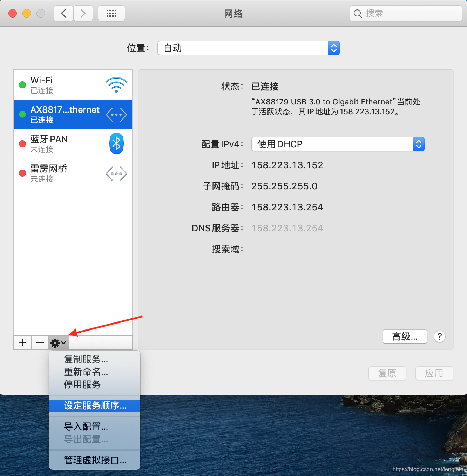Select the Wi-Fi service icon
467x476 pixels.
(116, 84)
